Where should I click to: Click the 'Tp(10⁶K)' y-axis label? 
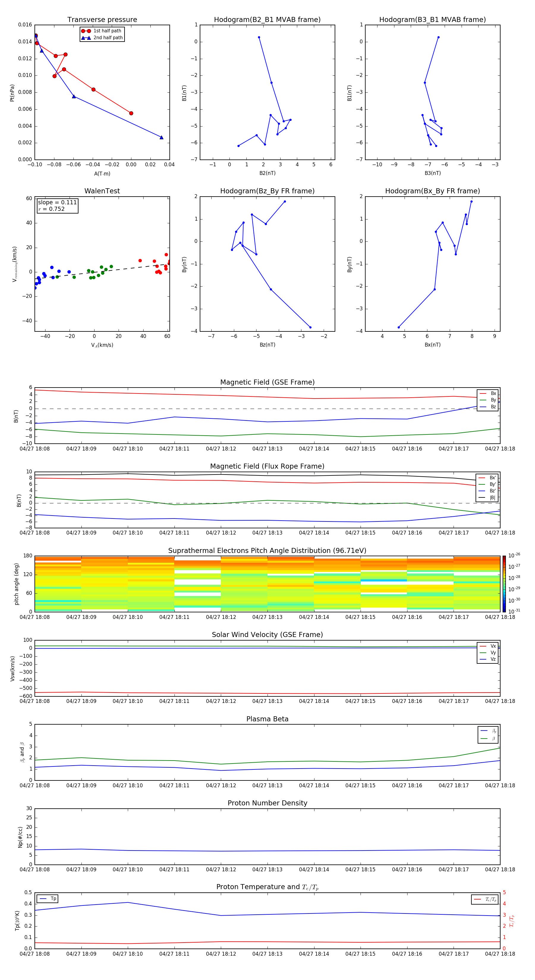point(18,921)
